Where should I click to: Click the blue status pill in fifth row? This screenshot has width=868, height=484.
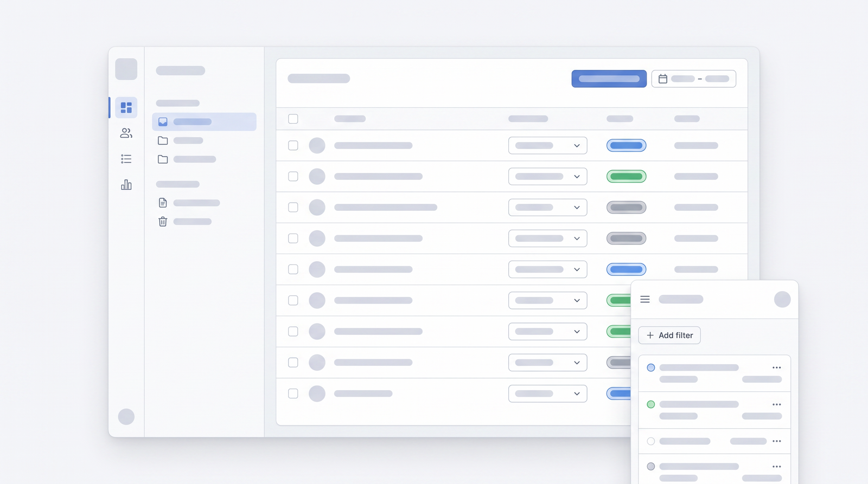(x=626, y=269)
